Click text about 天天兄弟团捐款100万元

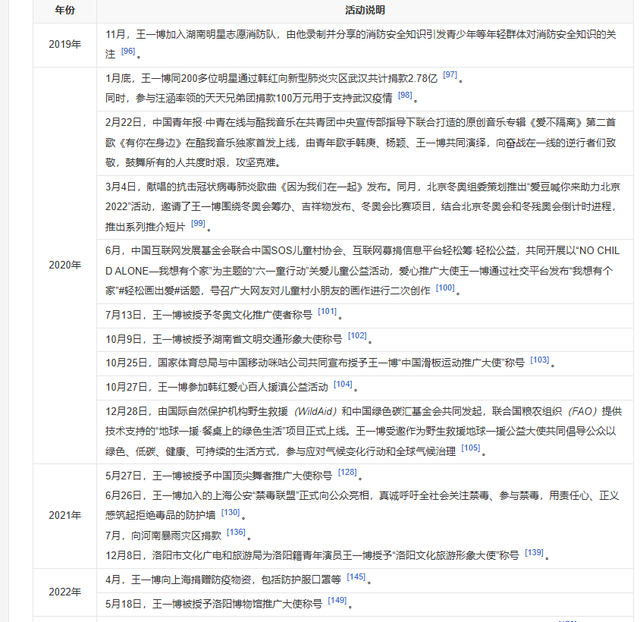[249, 98]
